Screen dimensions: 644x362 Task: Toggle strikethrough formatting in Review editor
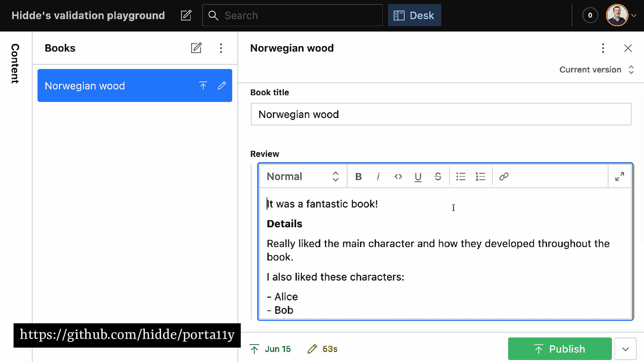438,176
